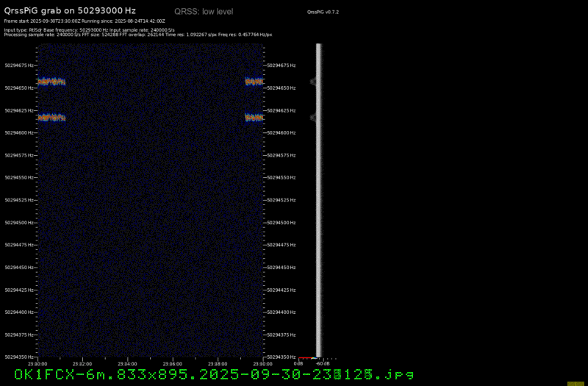
Task: Click the lower signal trace at waterfall start
Action: point(51,118)
